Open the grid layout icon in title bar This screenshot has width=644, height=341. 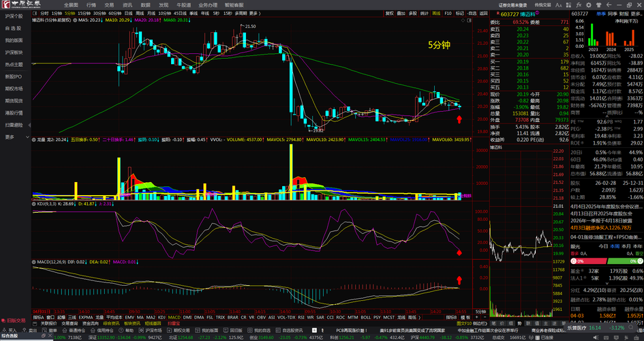point(568,5)
